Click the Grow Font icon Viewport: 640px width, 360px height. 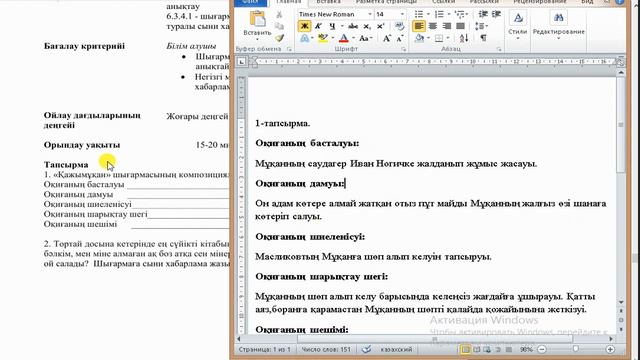coord(386,38)
